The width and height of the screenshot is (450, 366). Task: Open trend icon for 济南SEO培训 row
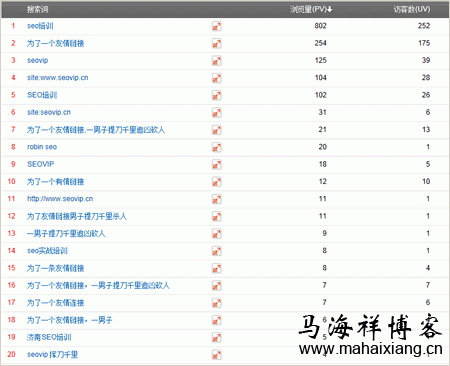click(x=217, y=338)
